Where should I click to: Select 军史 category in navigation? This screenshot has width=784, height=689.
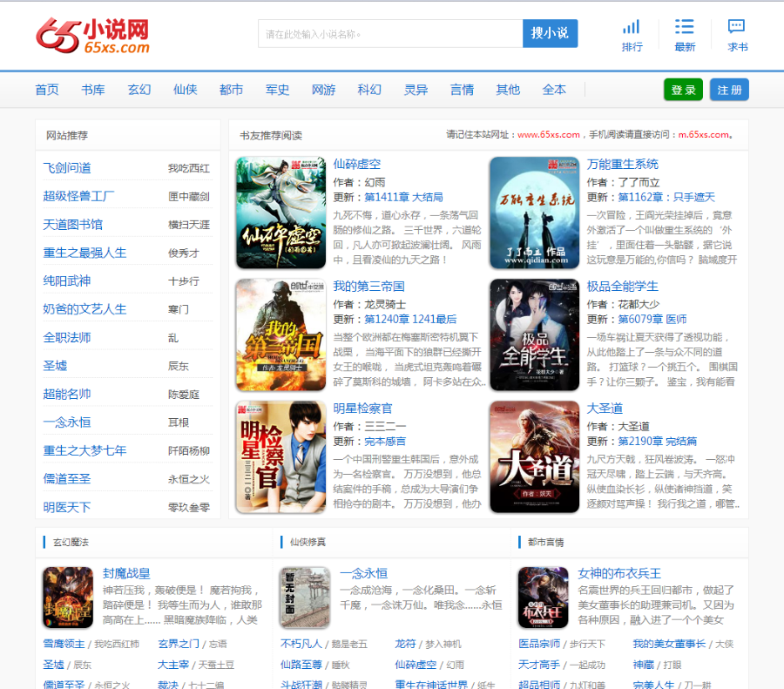277,90
